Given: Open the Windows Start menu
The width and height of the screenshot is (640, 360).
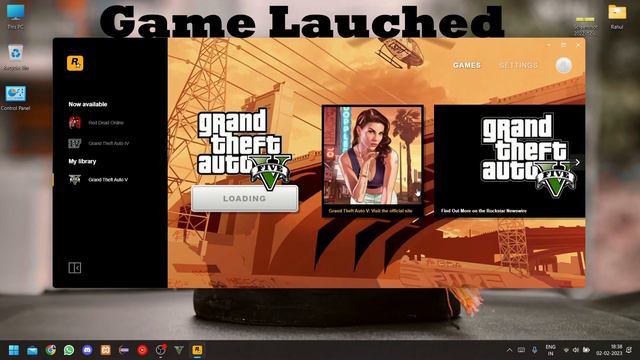Looking at the screenshot, I should (x=14, y=350).
